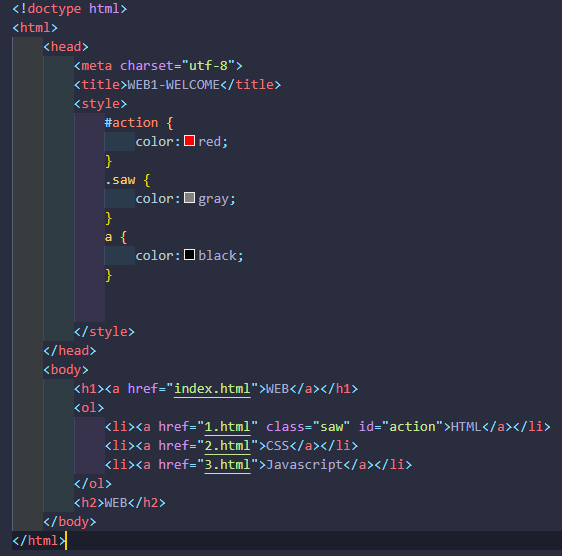Follow the 1.html href link
The height and width of the screenshot is (556, 562).
tap(227, 427)
